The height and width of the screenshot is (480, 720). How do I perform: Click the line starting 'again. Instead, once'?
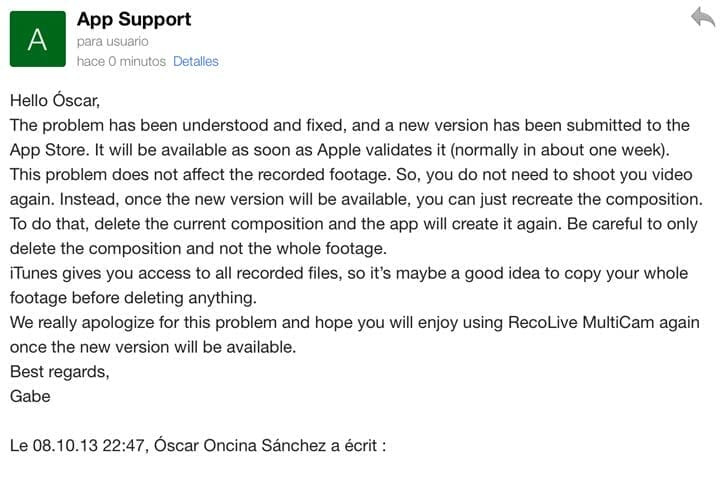click(350, 199)
